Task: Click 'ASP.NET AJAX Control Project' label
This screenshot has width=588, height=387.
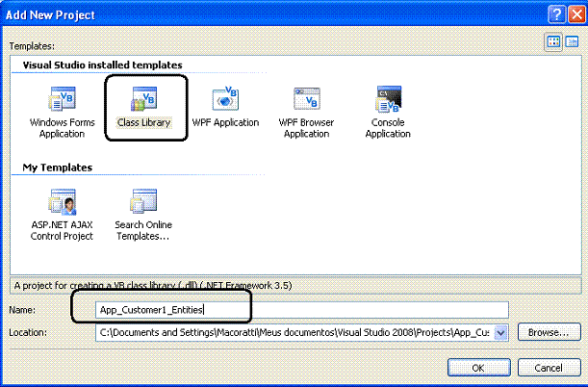Action: (62, 230)
